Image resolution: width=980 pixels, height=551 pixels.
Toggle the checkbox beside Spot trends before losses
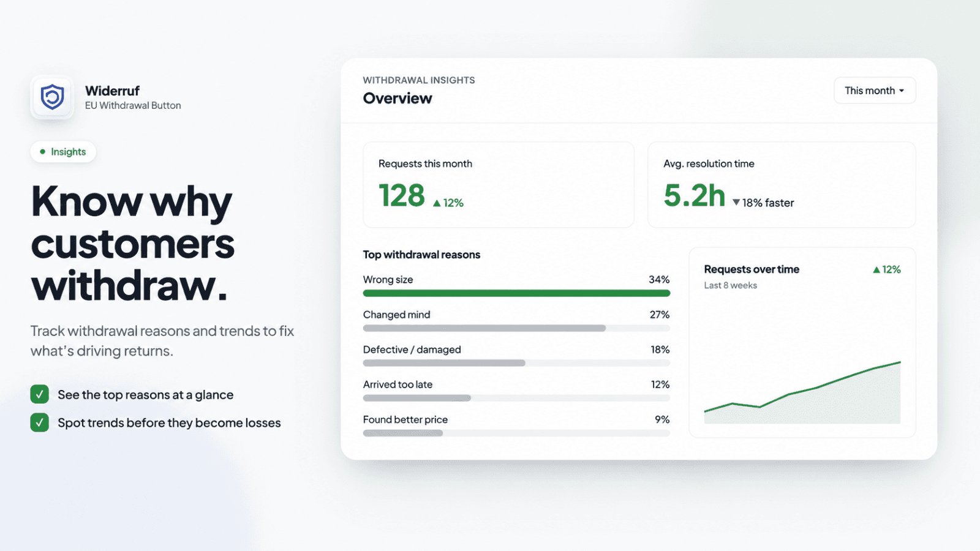40,422
